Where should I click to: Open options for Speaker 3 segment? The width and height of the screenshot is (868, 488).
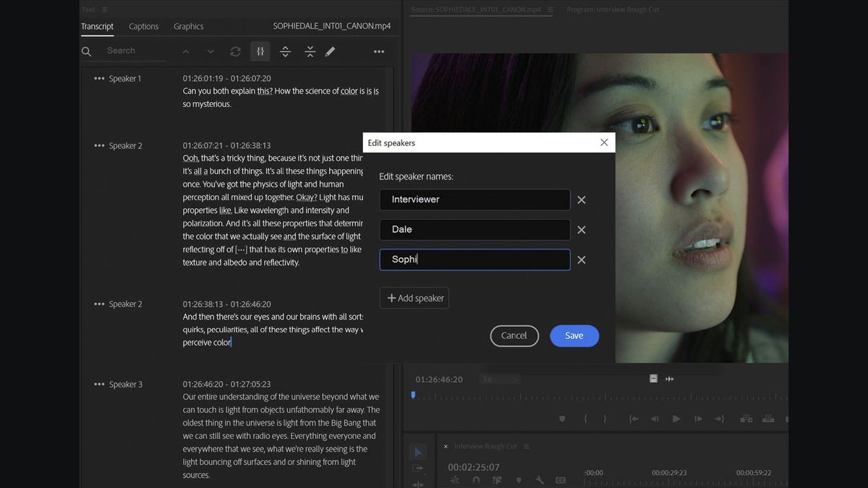99,384
